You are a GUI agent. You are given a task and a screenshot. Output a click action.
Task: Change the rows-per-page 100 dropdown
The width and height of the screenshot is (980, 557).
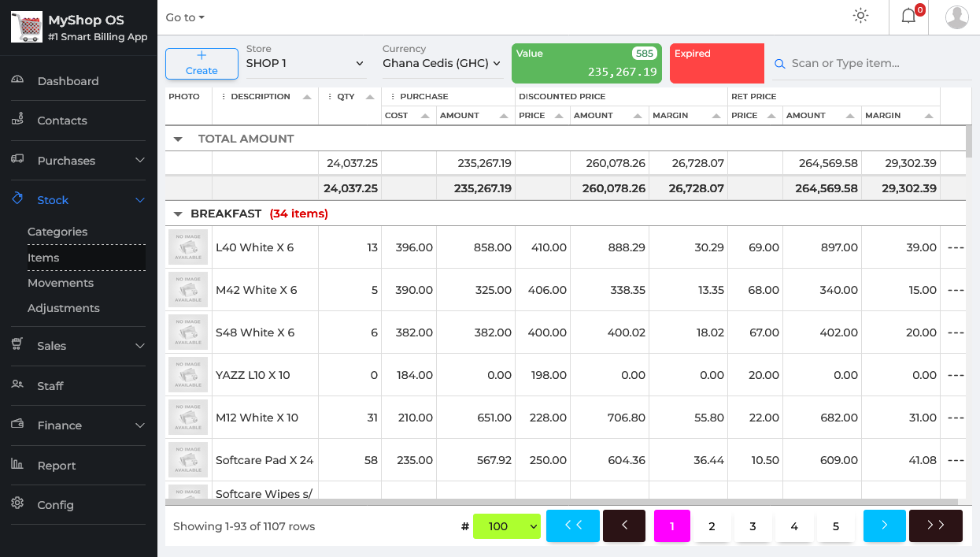point(506,526)
